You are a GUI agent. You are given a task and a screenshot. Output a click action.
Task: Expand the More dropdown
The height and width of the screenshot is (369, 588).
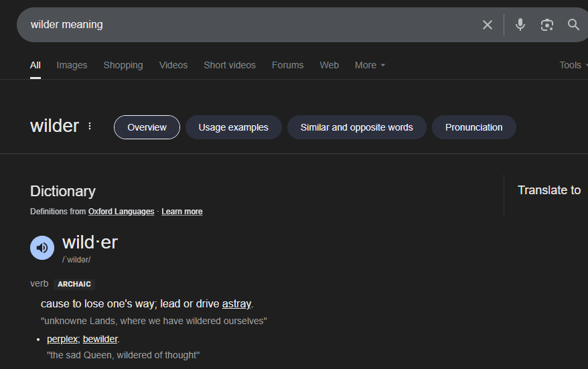[370, 65]
